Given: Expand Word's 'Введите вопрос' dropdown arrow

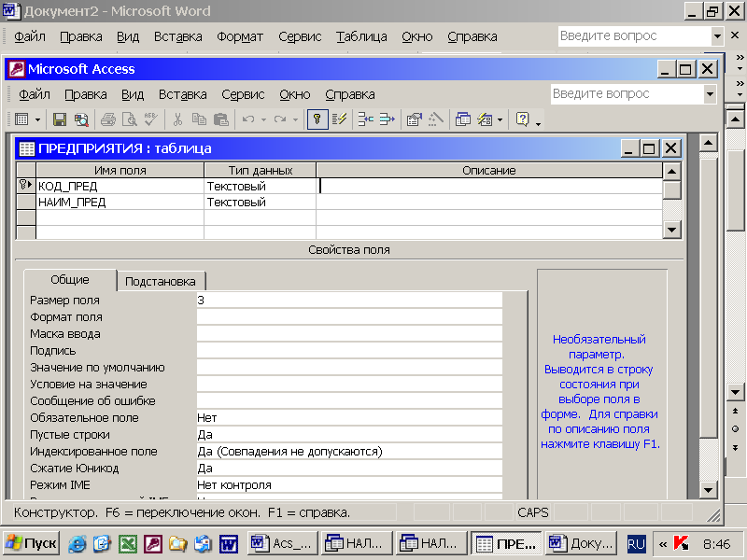Looking at the screenshot, I should 717,36.
